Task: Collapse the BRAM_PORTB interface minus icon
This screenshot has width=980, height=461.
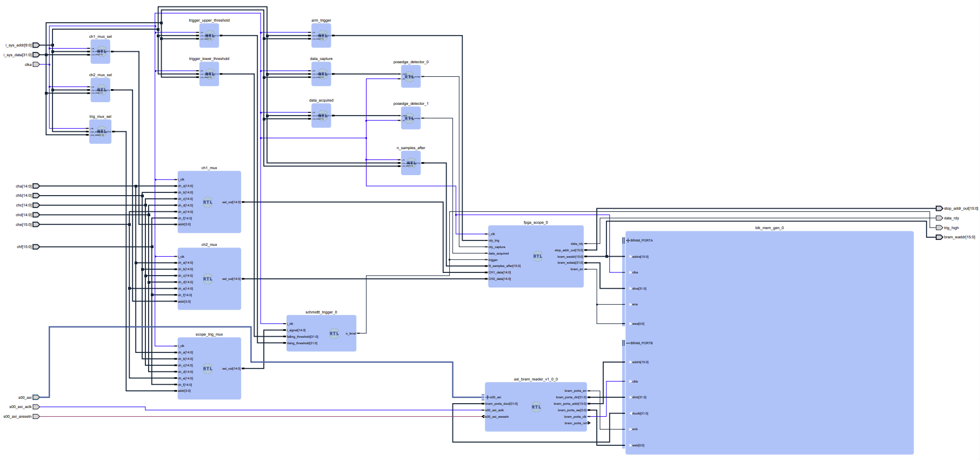Action: (628, 343)
